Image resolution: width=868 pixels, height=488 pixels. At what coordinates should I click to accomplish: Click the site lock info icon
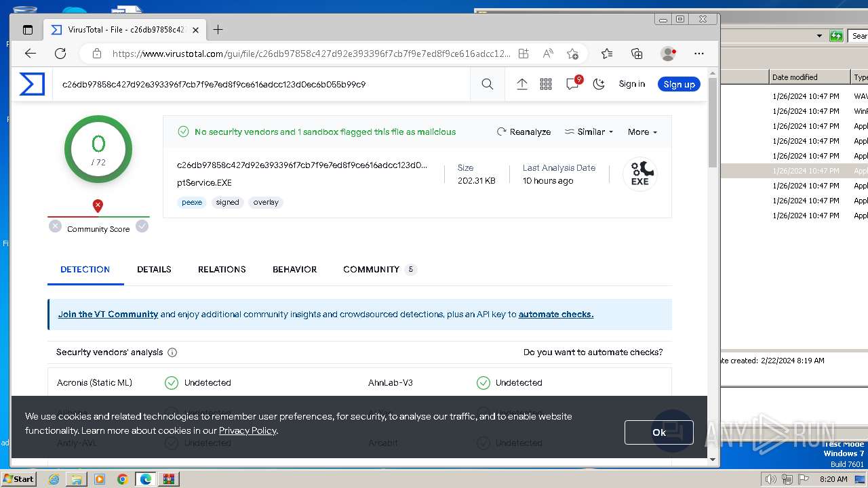click(96, 54)
